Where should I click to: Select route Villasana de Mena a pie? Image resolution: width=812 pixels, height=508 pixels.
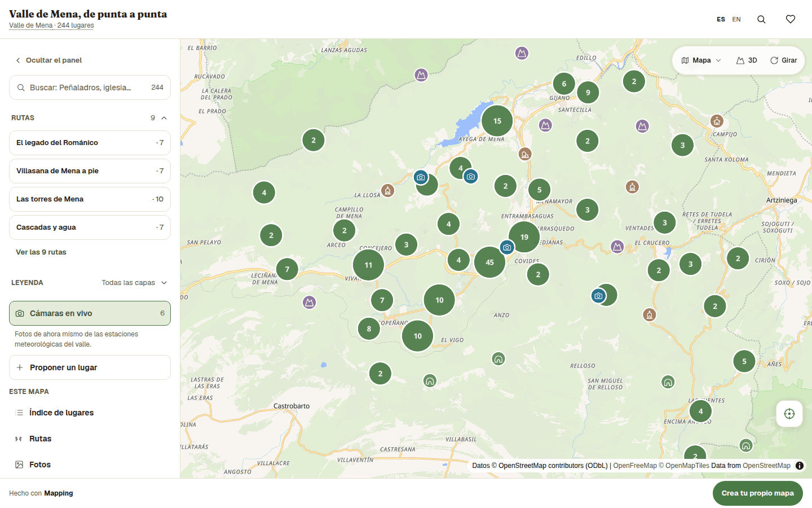pyautogui.click(x=90, y=171)
